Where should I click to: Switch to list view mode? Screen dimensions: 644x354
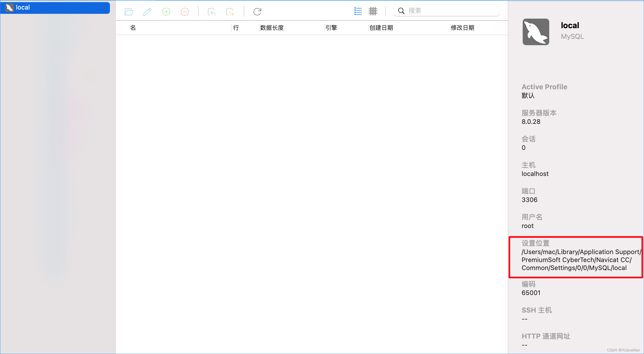tap(358, 11)
